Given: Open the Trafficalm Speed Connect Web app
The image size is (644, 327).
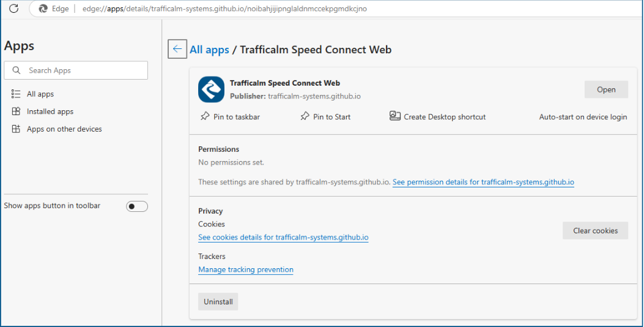Looking at the screenshot, I should click(606, 89).
